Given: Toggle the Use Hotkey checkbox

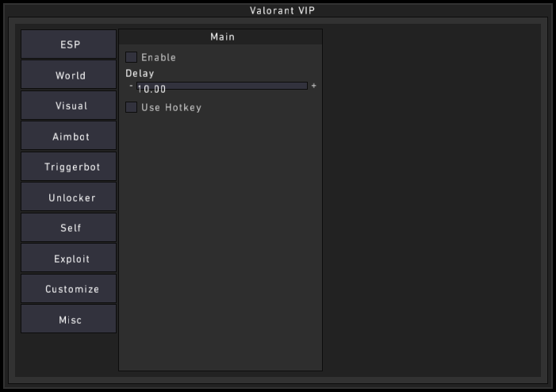Looking at the screenshot, I should tap(132, 107).
